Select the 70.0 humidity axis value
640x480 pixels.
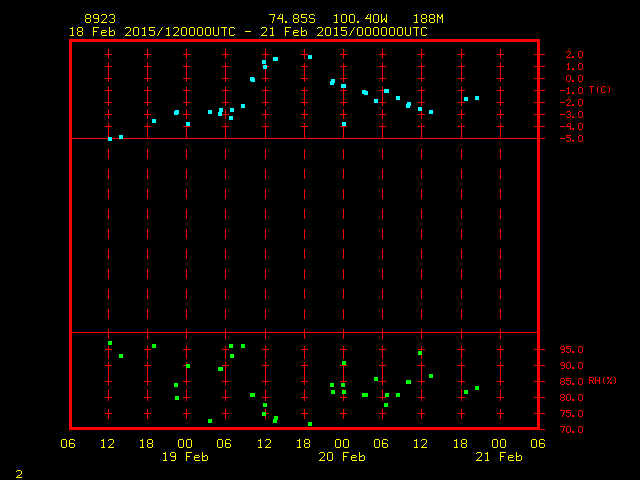(x=574, y=430)
